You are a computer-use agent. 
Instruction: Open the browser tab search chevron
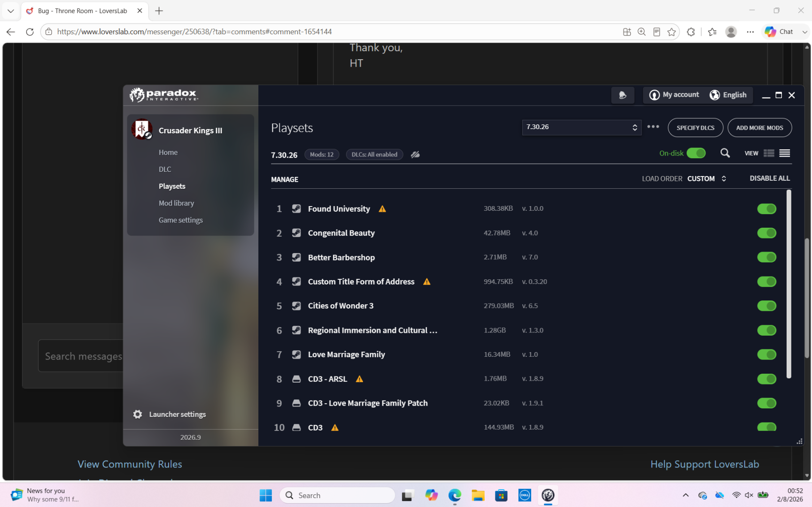click(x=10, y=11)
